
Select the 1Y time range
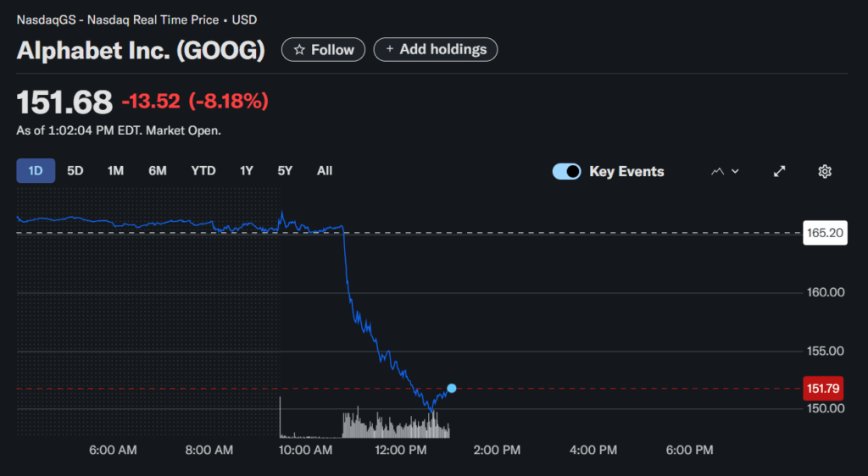pyautogui.click(x=247, y=170)
